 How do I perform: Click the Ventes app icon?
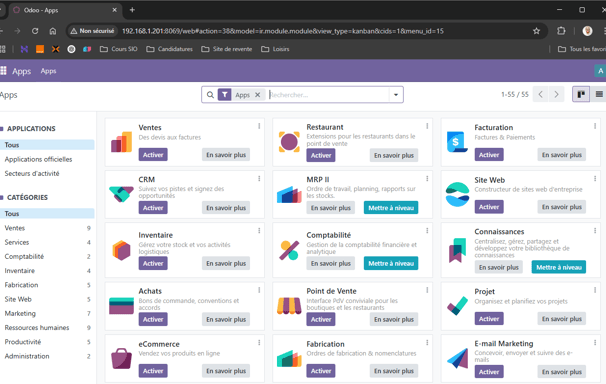coord(121,142)
